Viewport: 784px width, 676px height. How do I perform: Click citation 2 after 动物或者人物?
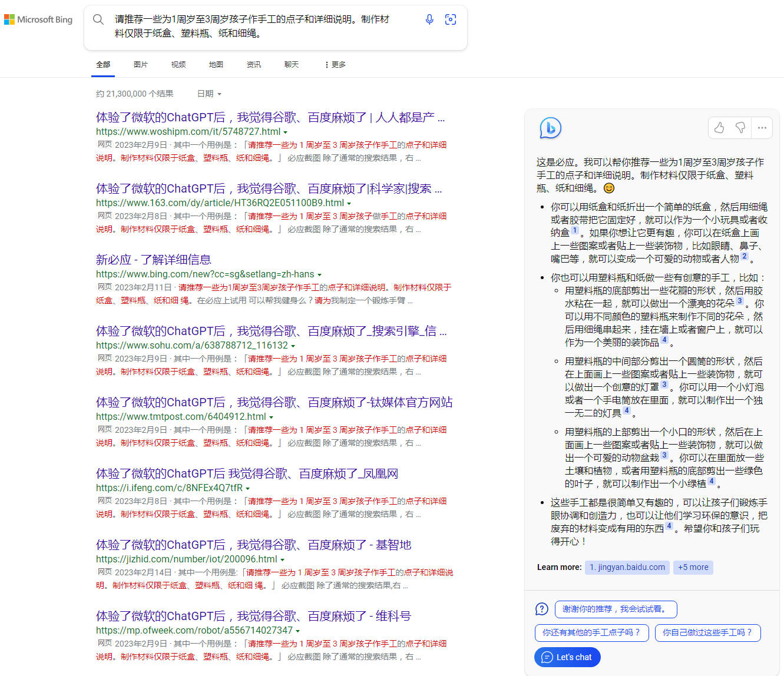(745, 256)
